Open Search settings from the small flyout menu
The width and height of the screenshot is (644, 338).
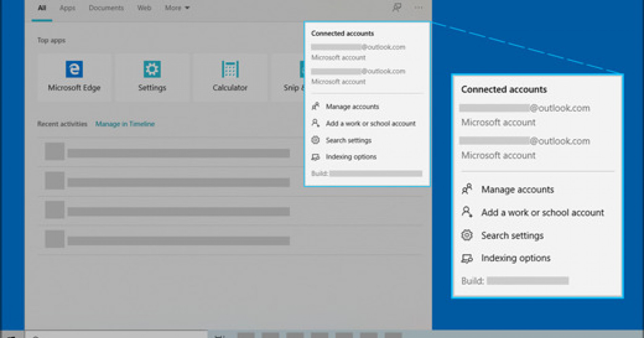(x=341, y=140)
